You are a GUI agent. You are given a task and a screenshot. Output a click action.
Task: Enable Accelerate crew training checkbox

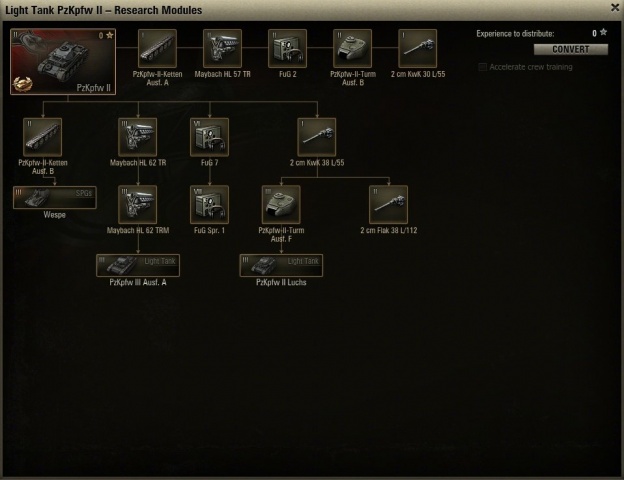pyautogui.click(x=482, y=67)
